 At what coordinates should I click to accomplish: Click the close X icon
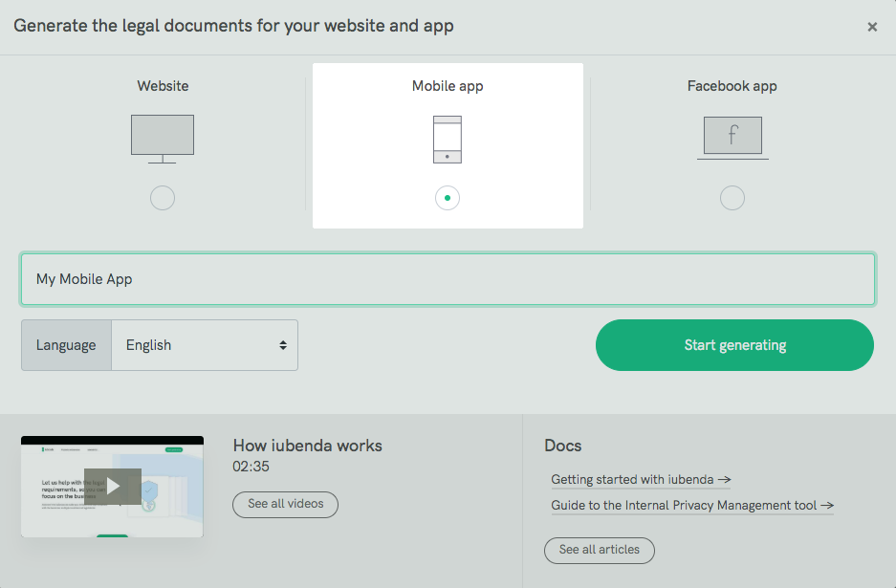click(x=872, y=27)
